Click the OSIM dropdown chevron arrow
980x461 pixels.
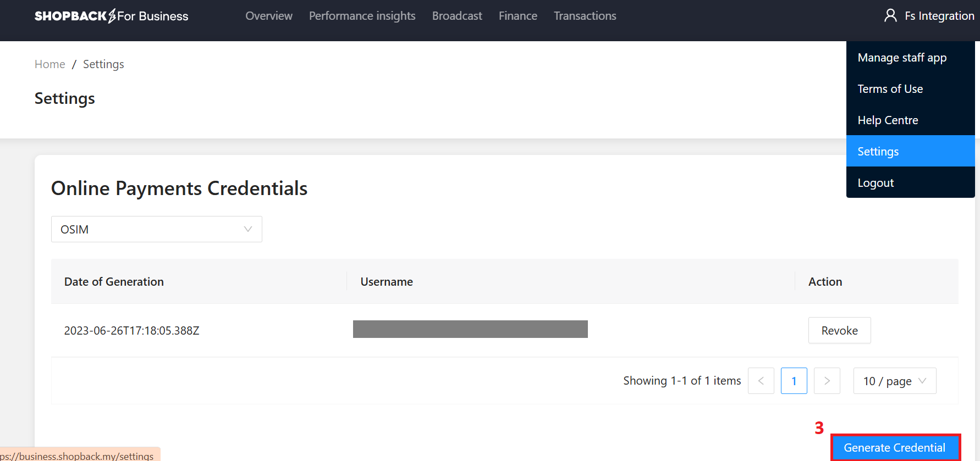(x=248, y=229)
